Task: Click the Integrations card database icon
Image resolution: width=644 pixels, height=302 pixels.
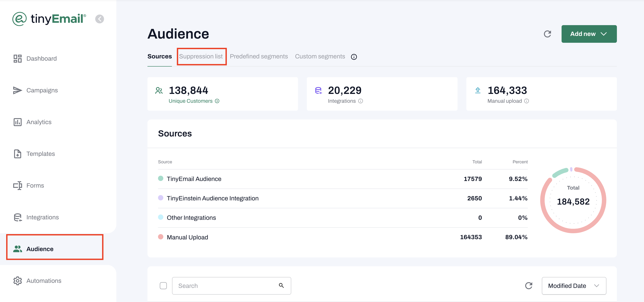Action: point(318,91)
